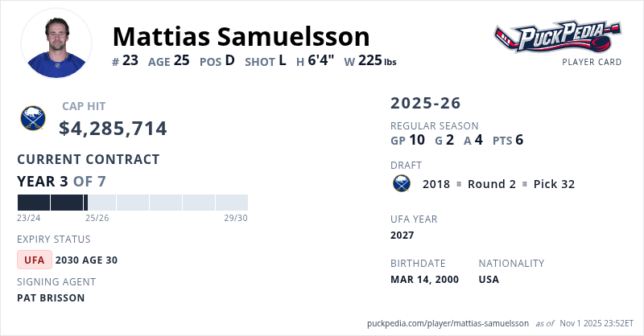
Task: Click the contract years progress bar
Action: pyautogui.click(x=132, y=203)
